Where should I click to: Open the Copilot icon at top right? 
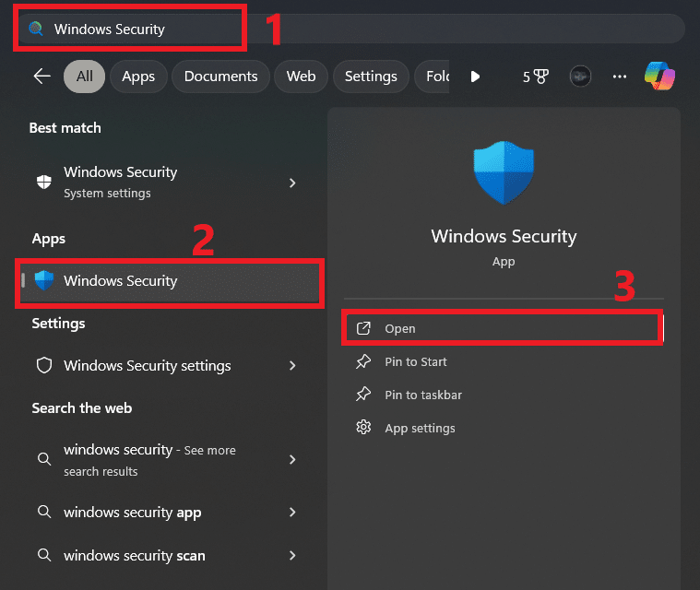pyautogui.click(x=659, y=77)
